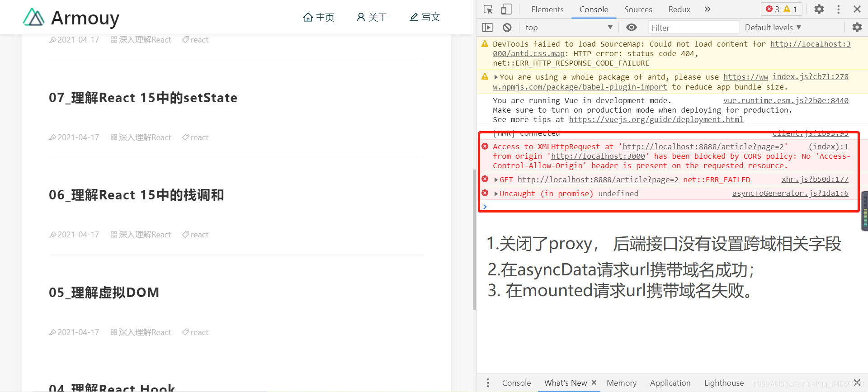This screenshot has width=868, height=392.
Task: Open the vuejs.org deployment guide link
Action: pos(656,119)
